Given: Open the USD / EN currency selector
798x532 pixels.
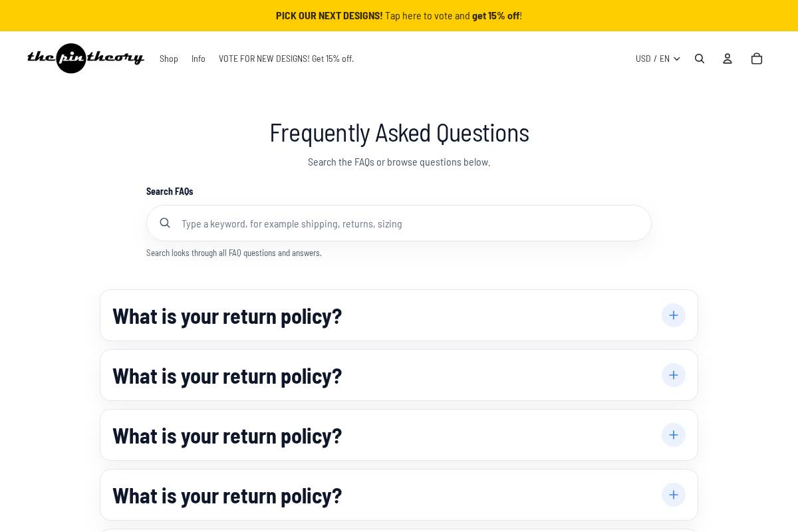Looking at the screenshot, I should coord(657,59).
